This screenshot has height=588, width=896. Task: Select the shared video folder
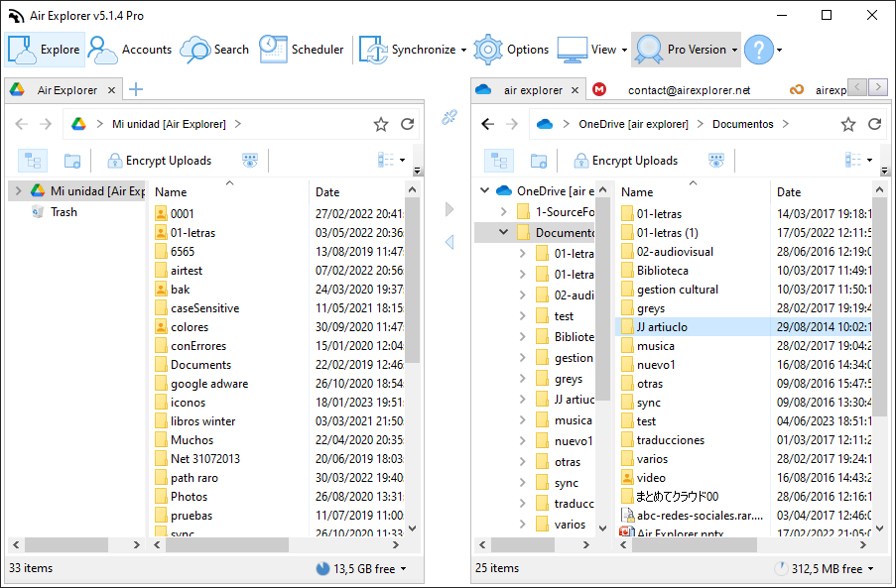point(651,478)
